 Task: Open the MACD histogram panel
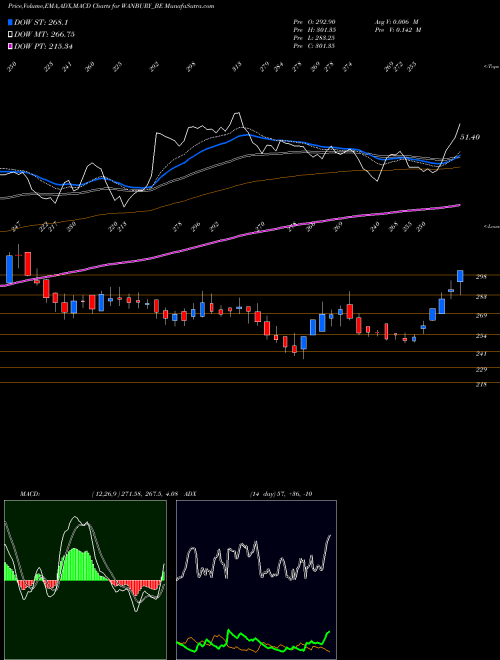[x=85, y=580]
